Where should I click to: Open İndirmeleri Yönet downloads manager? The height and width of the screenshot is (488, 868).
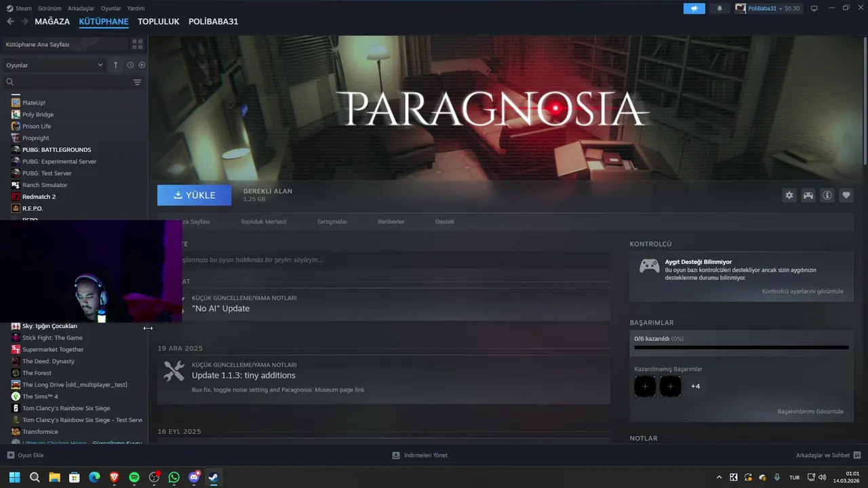(420, 455)
